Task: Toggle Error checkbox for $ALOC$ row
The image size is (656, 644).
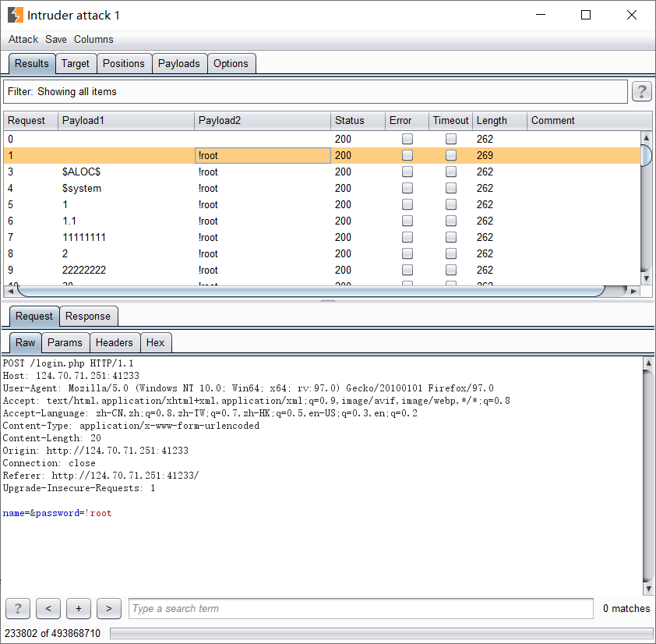Action: tap(407, 172)
